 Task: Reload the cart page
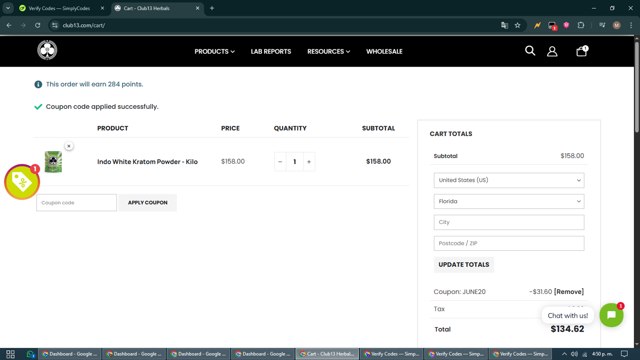pos(38,25)
